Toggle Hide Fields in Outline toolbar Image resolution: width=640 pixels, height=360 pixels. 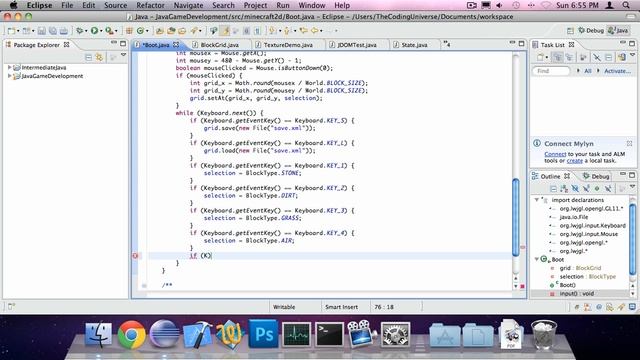click(x=575, y=189)
